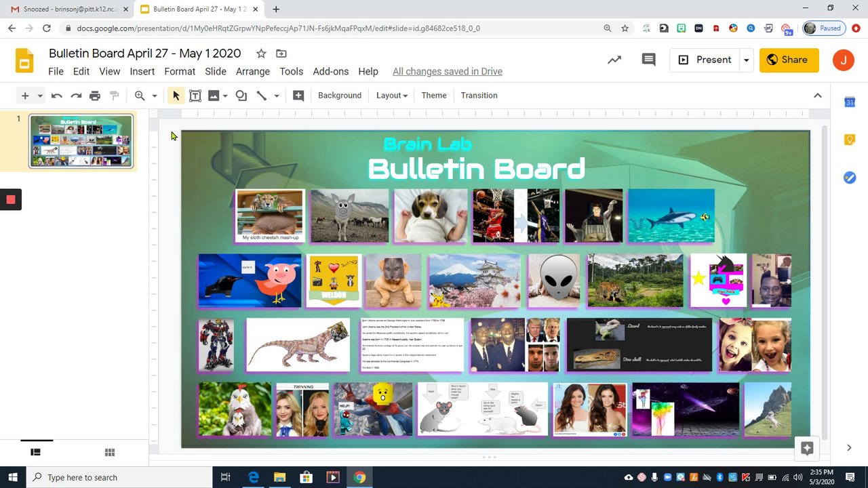Star the Bulletin Board presentation

pyautogui.click(x=261, y=54)
